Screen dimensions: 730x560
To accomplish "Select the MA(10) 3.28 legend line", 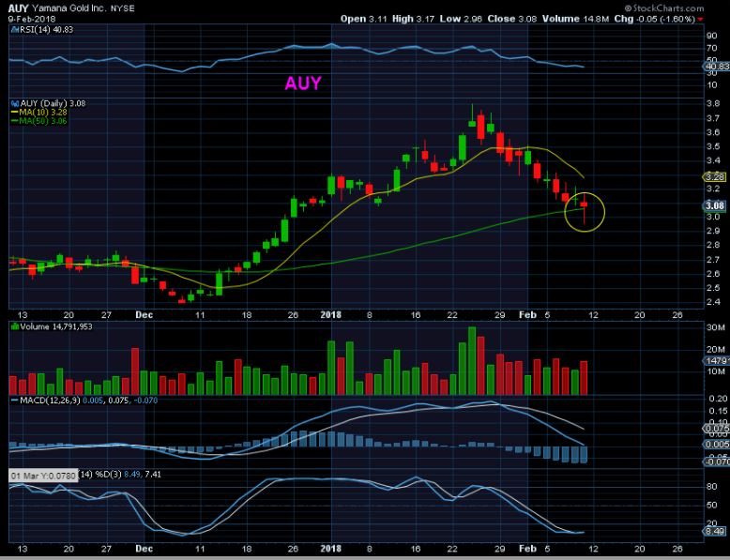I will 39,113.
